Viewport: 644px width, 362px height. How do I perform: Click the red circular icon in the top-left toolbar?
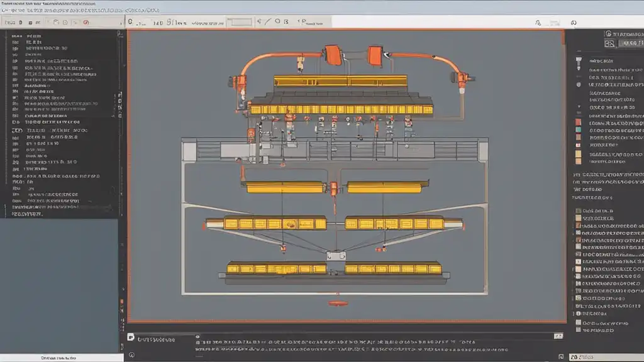tap(86, 22)
